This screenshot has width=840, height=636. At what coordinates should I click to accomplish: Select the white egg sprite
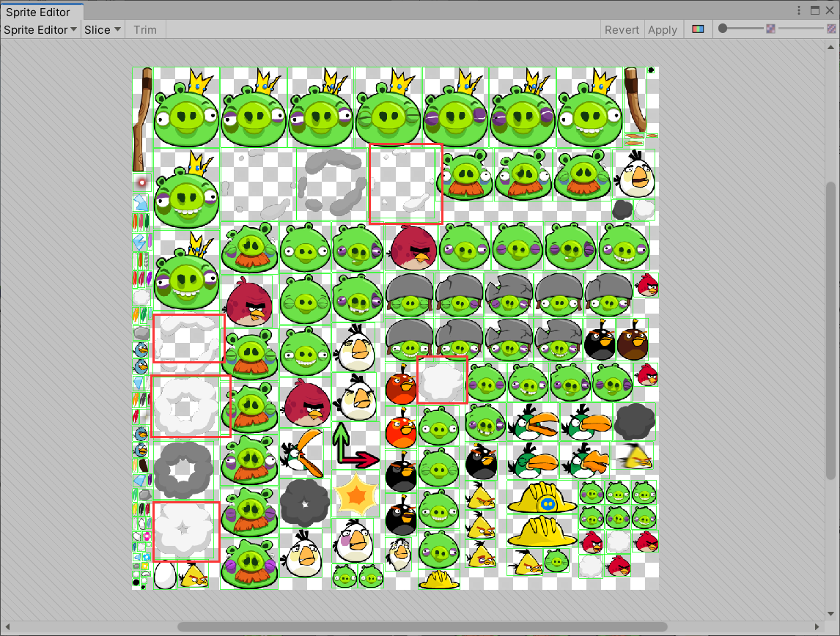click(x=165, y=574)
